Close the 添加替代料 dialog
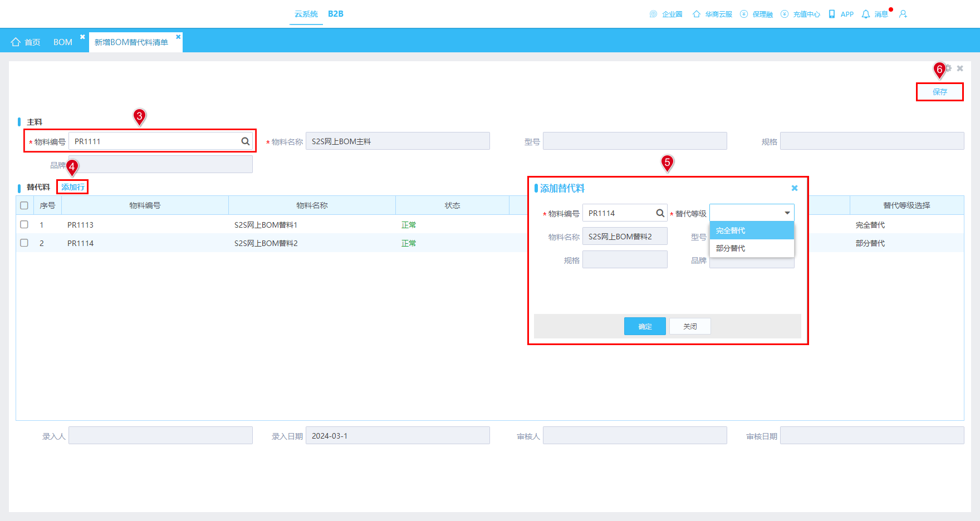980x521 pixels. pos(795,188)
